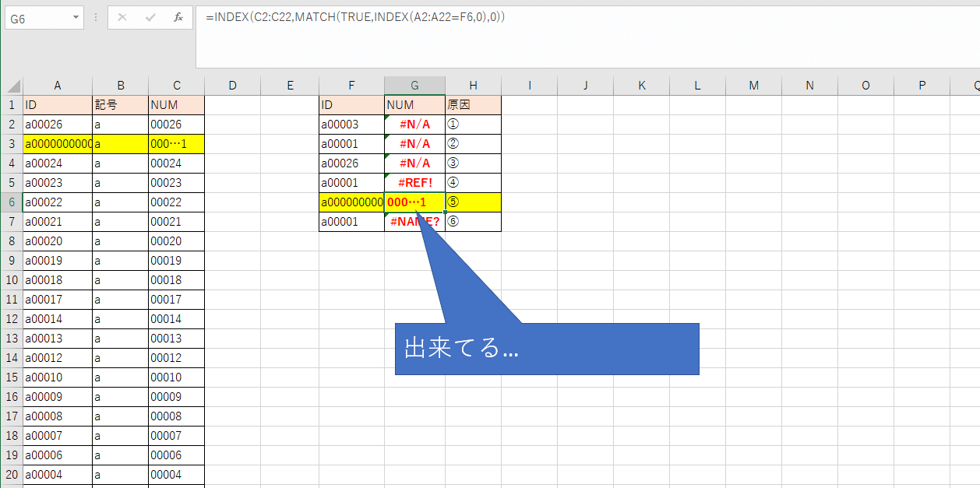Image resolution: width=980 pixels, height=488 pixels.
Task: Select the yellow A3 cell with long ID
Action: coord(58,143)
